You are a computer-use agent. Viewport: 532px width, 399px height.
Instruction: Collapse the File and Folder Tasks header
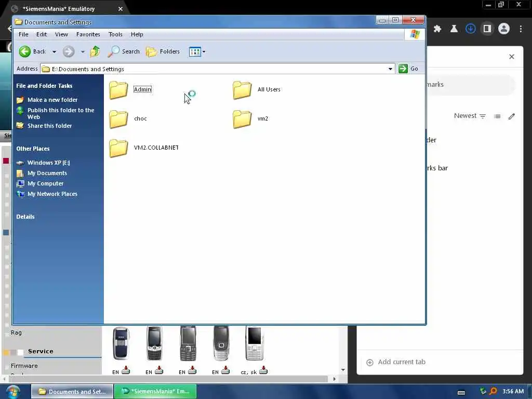coord(44,86)
